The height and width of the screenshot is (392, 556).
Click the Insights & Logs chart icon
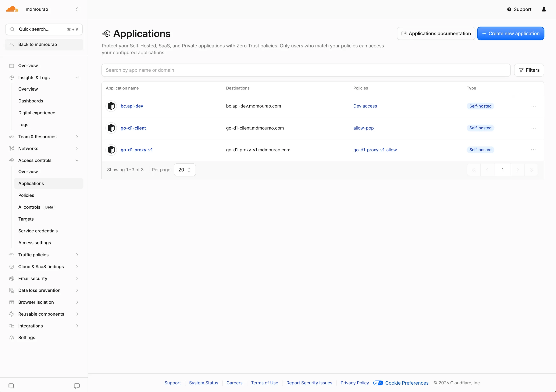[12, 78]
